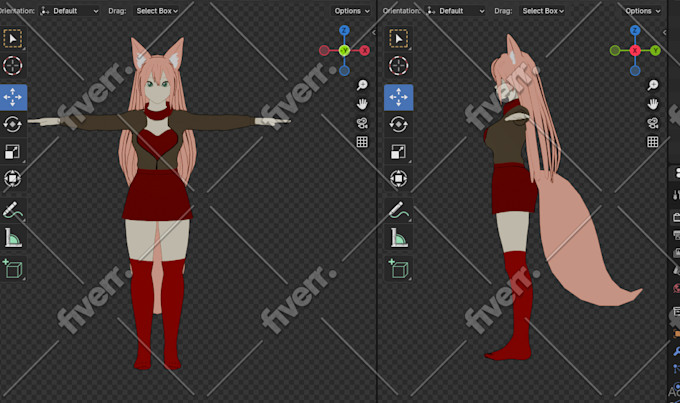Select the Scale tool in left viewport
The image size is (680, 403).
click(x=13, y=152)
